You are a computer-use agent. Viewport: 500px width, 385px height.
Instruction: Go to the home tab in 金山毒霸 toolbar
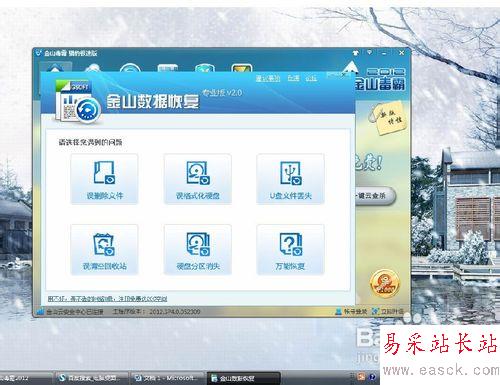[x=55, y=68]
